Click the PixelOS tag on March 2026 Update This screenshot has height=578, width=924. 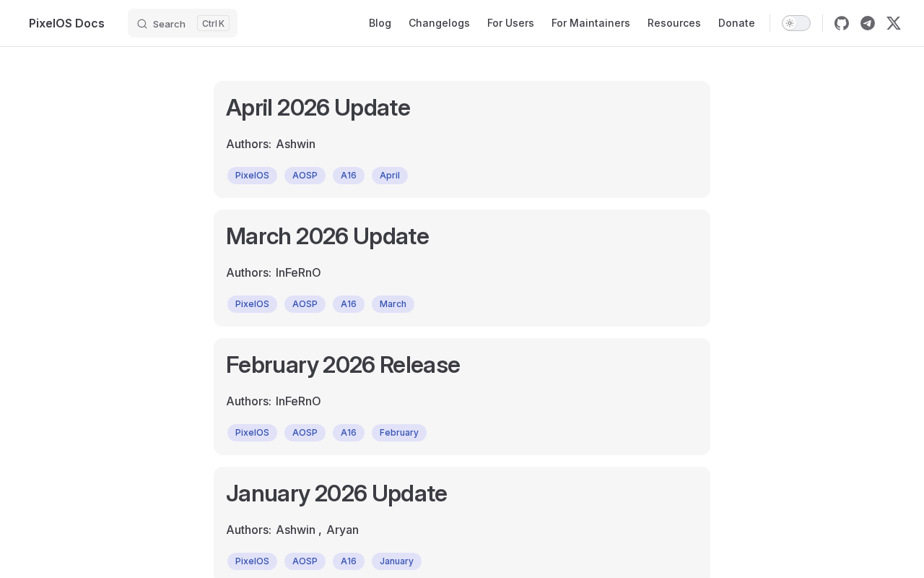click(x=252, y=304)
